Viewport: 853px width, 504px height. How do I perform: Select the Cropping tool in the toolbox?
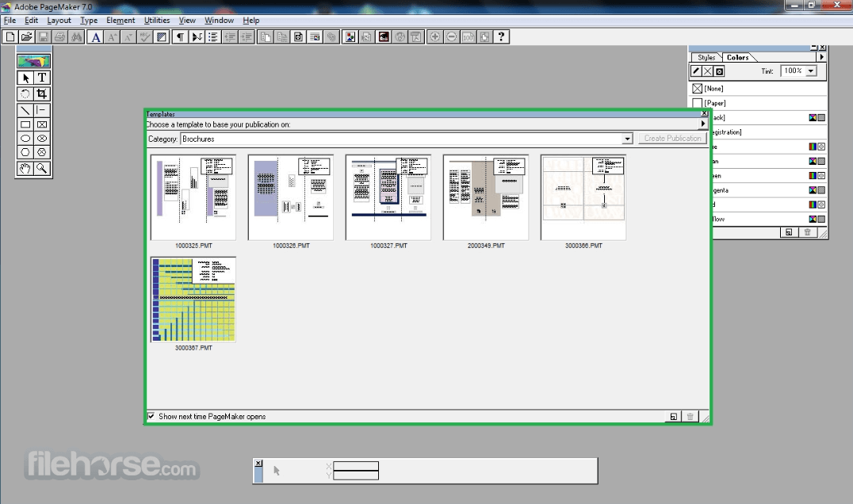pyautogui.click(x=42, y=94)
